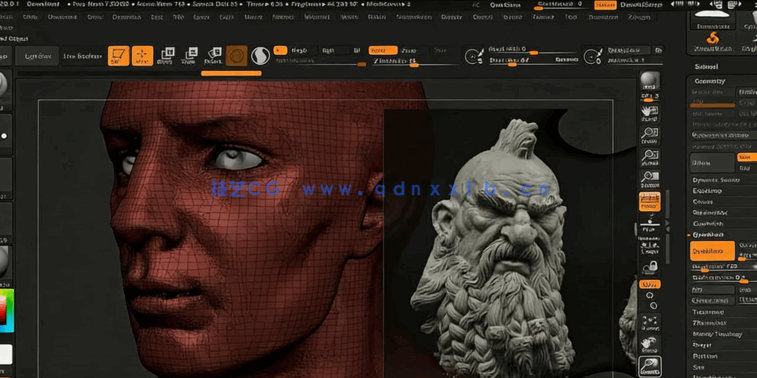Toggle the small orange button below the padlock

coord(650,284)
